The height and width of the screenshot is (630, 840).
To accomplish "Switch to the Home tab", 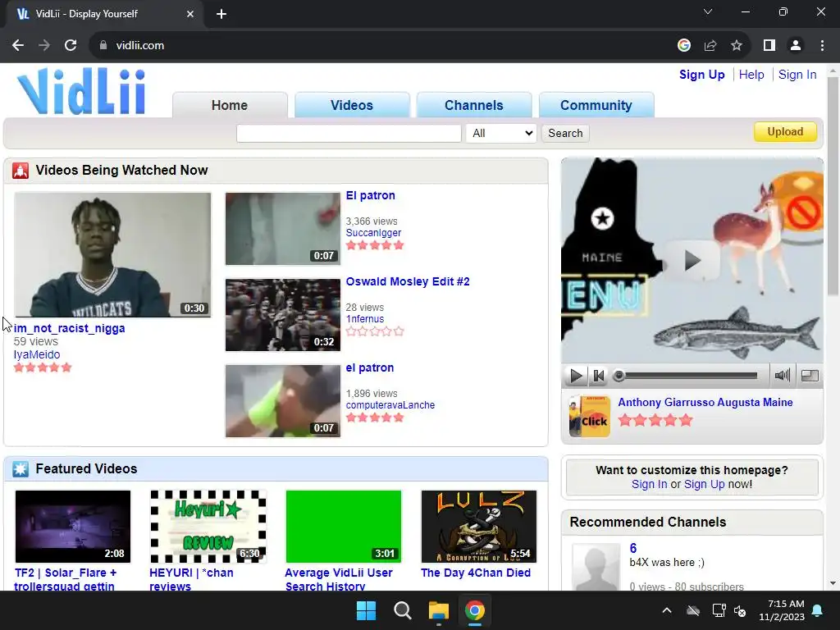I will pos(230,105).
